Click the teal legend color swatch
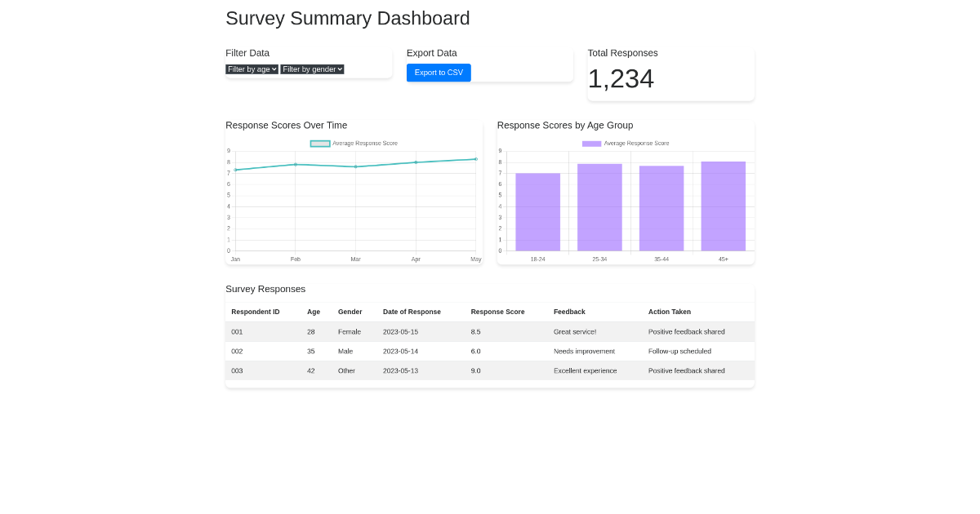 (319, 143)
